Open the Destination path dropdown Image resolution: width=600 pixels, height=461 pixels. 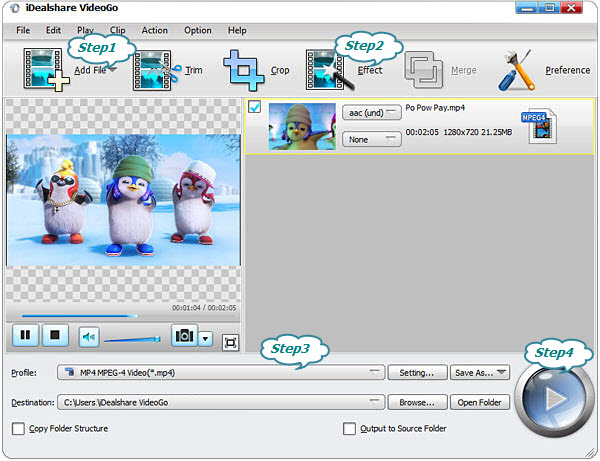221,402
